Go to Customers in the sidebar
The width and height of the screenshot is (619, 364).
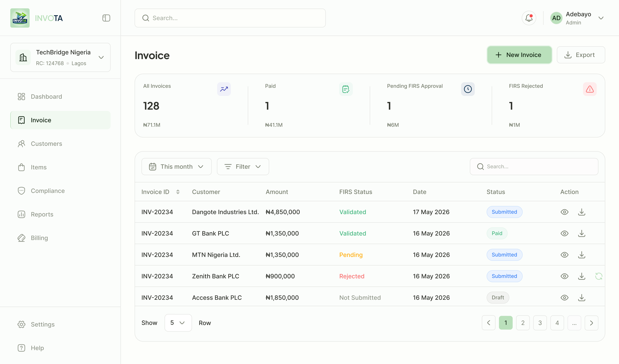pyautogui.click(x=60, y=144)
